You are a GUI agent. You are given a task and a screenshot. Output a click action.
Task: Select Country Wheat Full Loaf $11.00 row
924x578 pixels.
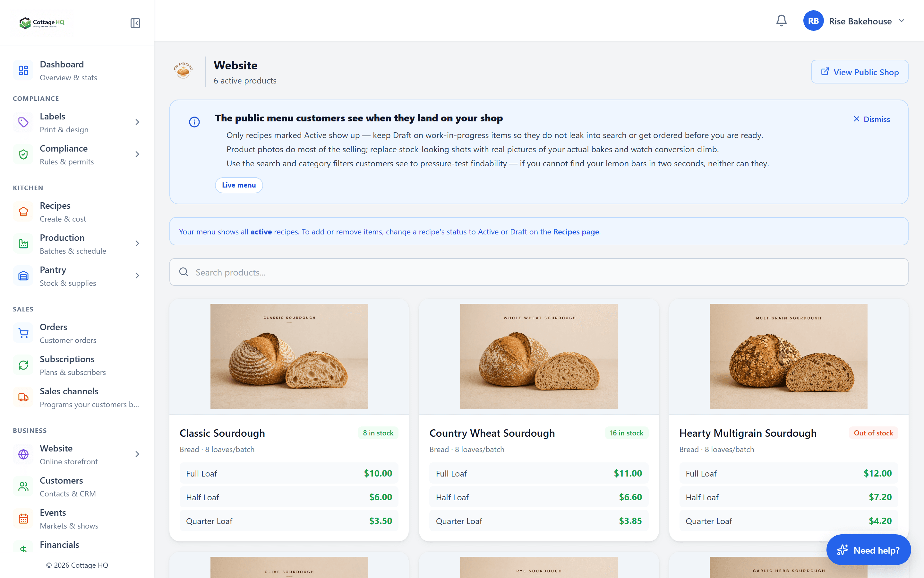[539, 474]
